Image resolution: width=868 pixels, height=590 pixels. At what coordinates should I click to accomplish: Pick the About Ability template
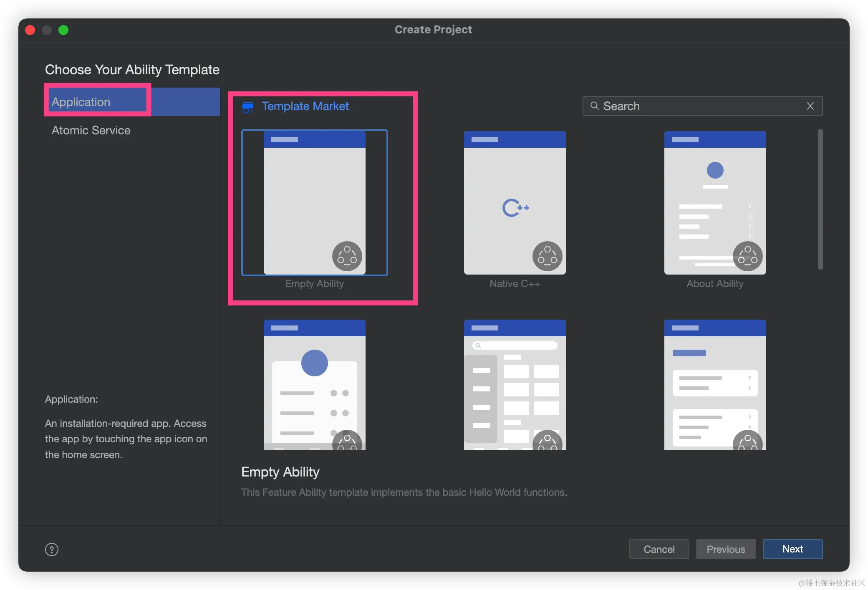[x=715, y=203]
